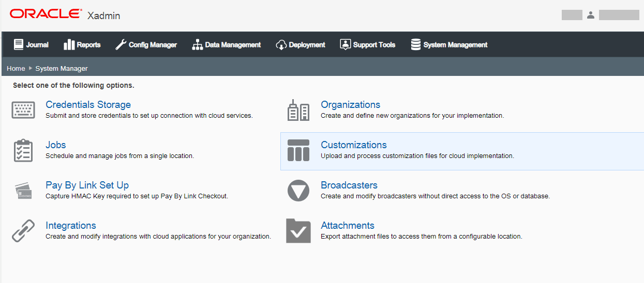Click the Customizations table layout icon
Screen dimensions: 644x283
(x=298, y=150)
